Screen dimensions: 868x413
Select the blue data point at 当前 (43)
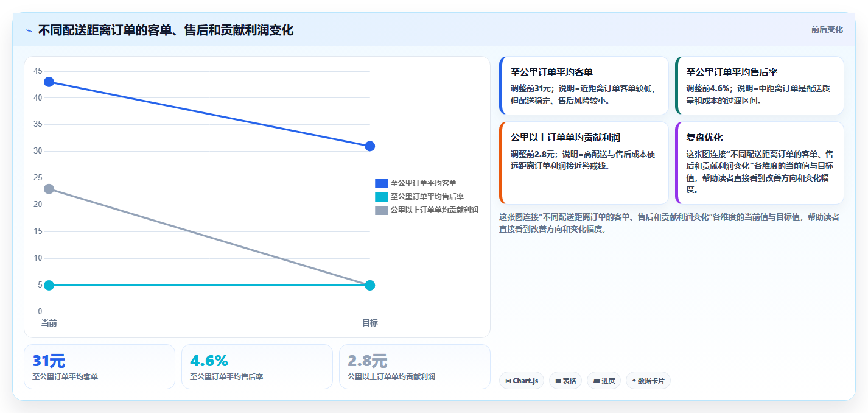pyautogui.click(x=49, y=82)
